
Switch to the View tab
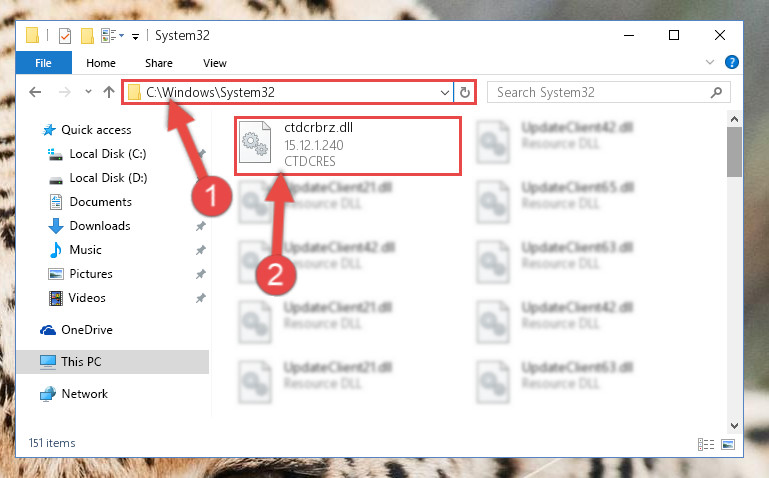pyautogui.click(x=215, y=63)
